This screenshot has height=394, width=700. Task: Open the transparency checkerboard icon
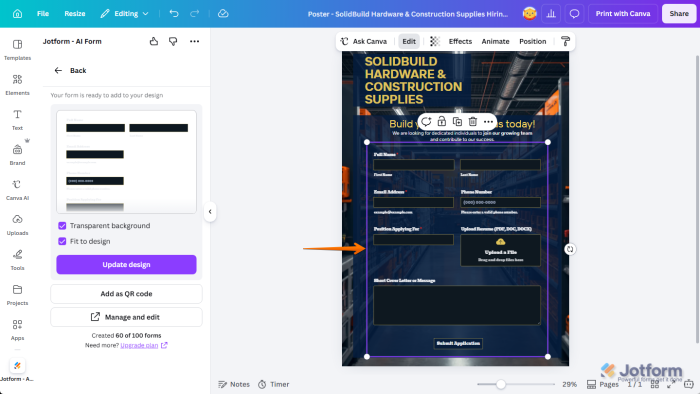(435, 41)
